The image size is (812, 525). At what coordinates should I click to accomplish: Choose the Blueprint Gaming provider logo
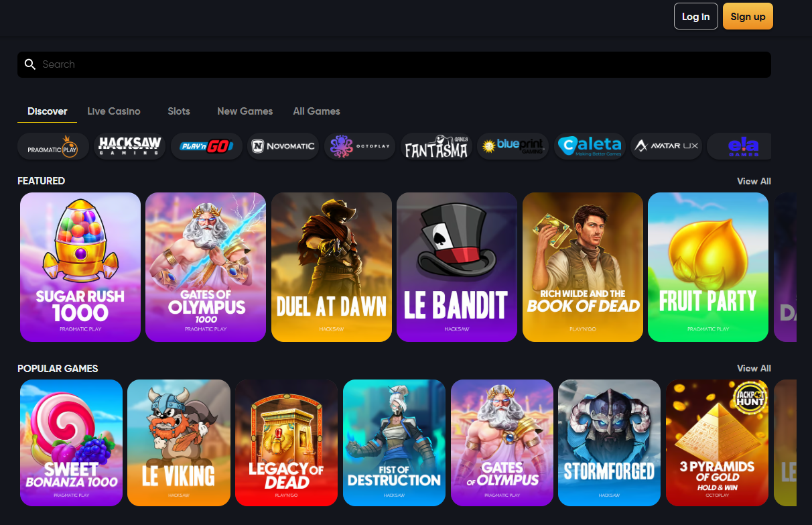coord(513,146)
